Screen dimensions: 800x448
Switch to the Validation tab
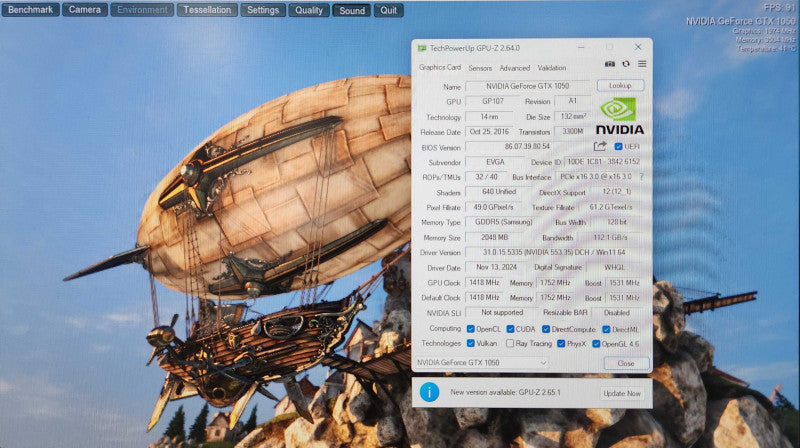552,68
